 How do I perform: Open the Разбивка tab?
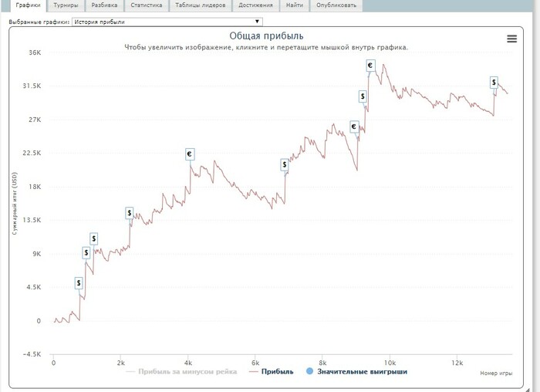pos(104,5)
